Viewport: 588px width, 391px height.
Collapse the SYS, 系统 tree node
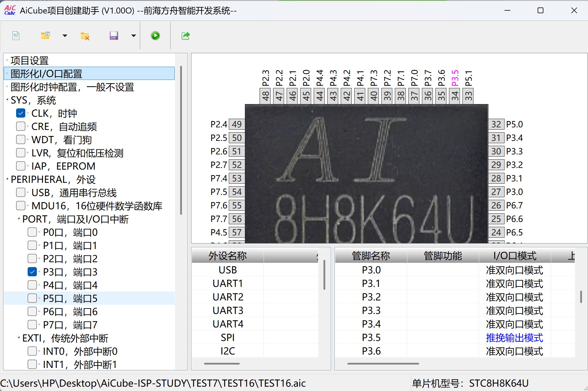click(7, 100)
